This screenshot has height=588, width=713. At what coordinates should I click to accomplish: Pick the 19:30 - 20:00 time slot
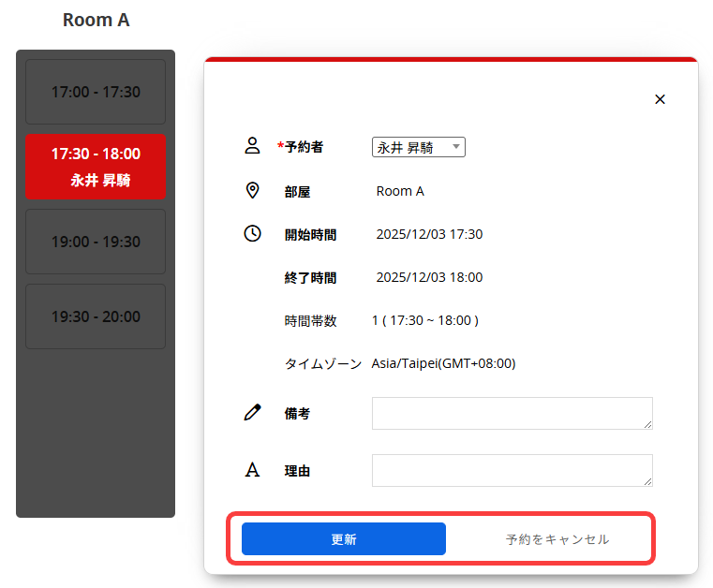coord(96,316)
